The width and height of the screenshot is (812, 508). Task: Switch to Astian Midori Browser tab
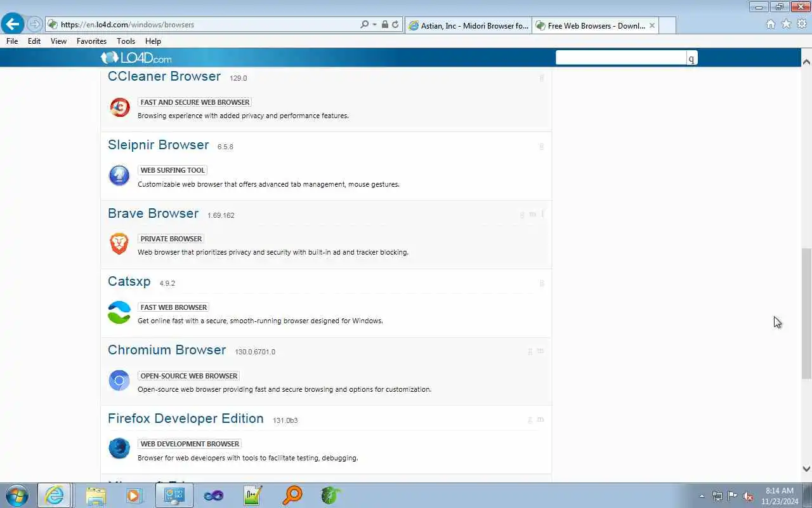pos(468,25)
